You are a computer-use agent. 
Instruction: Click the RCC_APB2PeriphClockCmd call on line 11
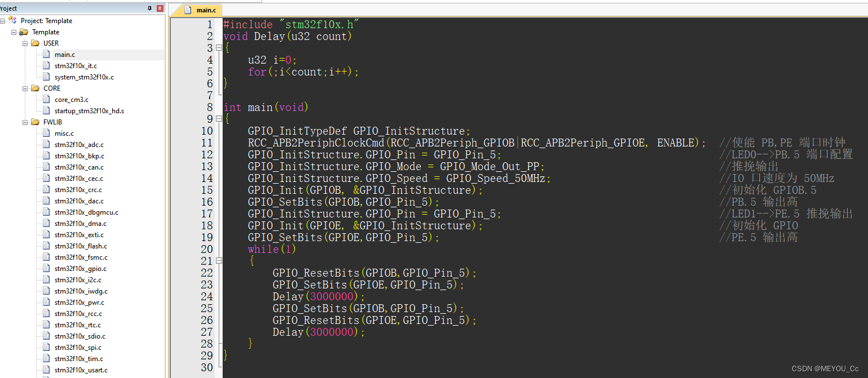pos(477,143)
